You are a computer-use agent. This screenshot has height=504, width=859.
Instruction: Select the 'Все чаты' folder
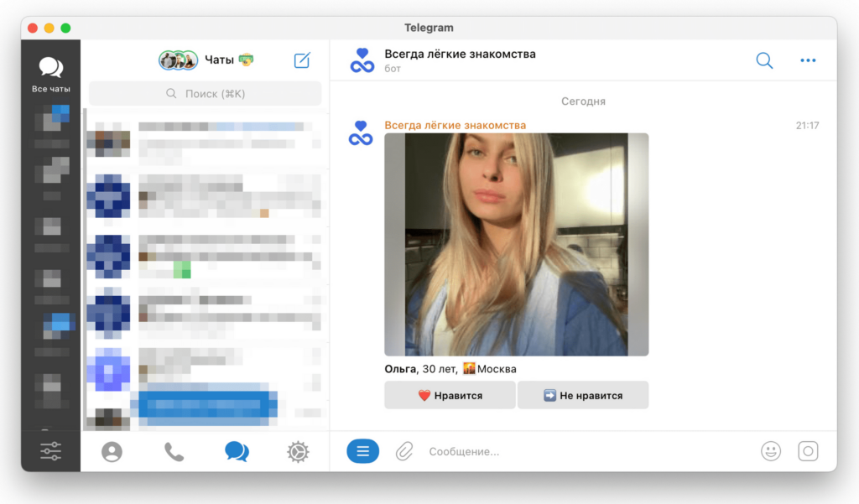point(50,74)
